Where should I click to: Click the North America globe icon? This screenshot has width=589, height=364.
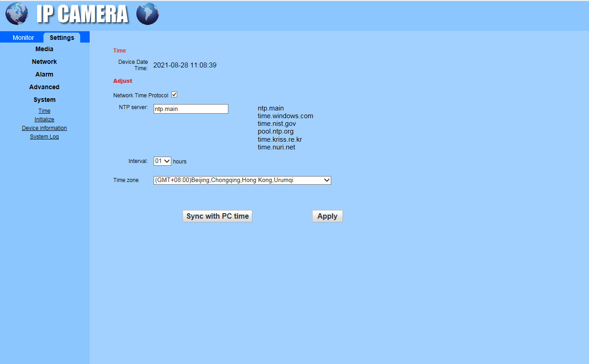point(17,14)
